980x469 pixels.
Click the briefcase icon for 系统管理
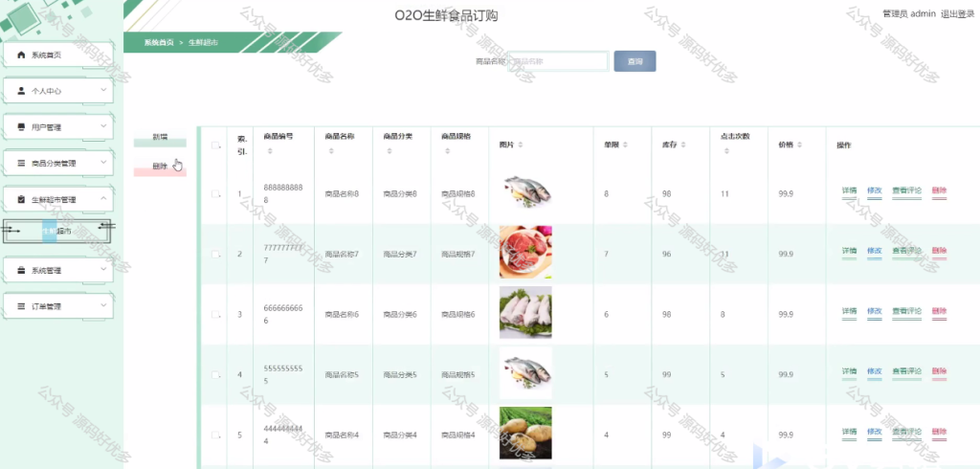[x=21, y=270]
